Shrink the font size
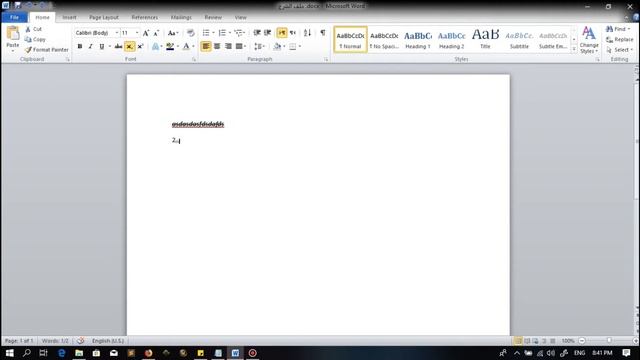 pyautogui.click(x=156, y=33)
